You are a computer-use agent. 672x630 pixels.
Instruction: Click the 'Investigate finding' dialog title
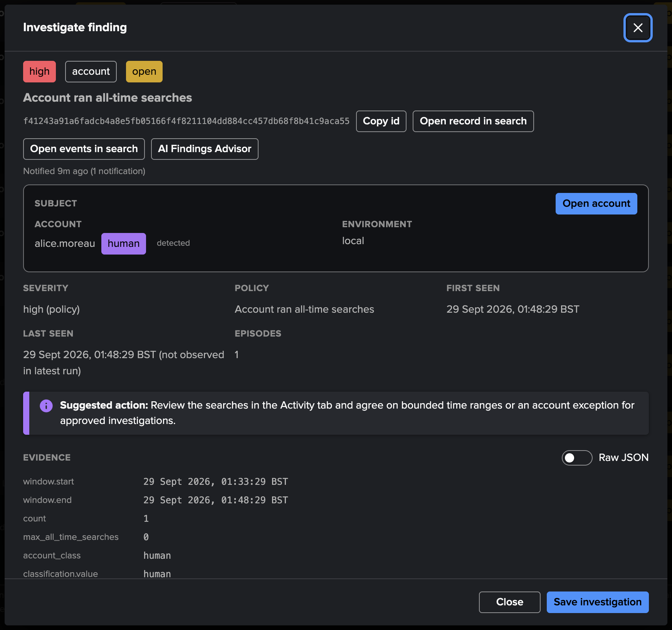[x=75, y=28]
